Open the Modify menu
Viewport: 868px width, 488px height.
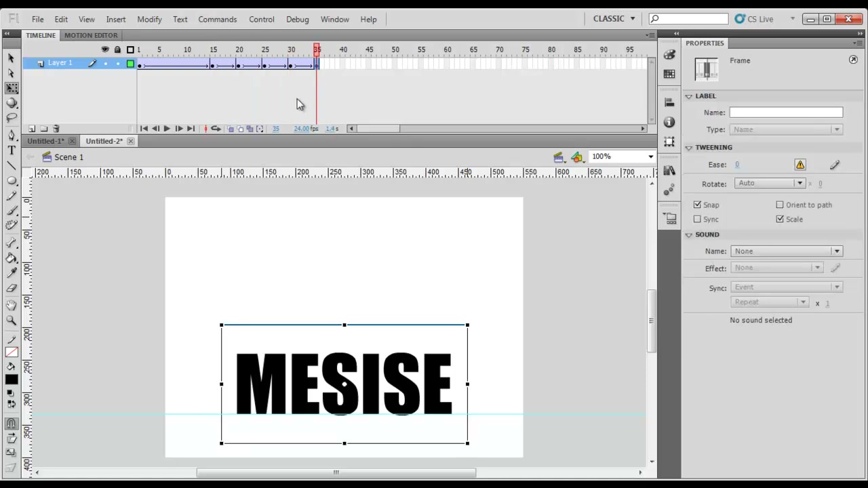[x=149, y=19]
